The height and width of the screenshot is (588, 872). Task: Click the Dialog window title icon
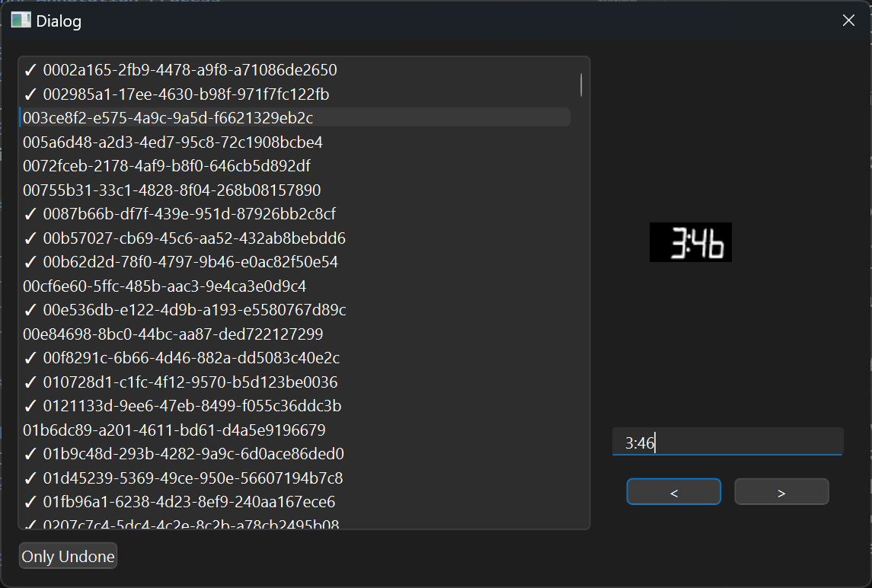coord(21,20)
